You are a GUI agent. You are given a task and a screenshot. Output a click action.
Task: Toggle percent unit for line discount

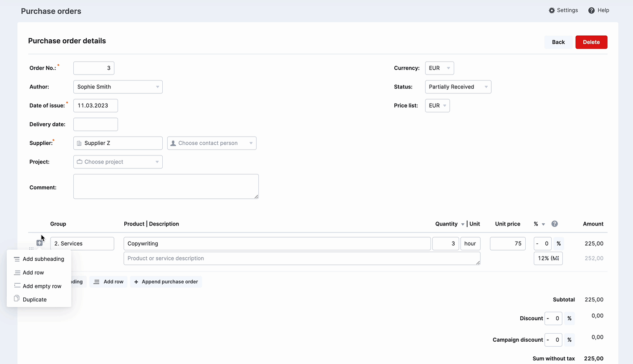pos(558,243)
